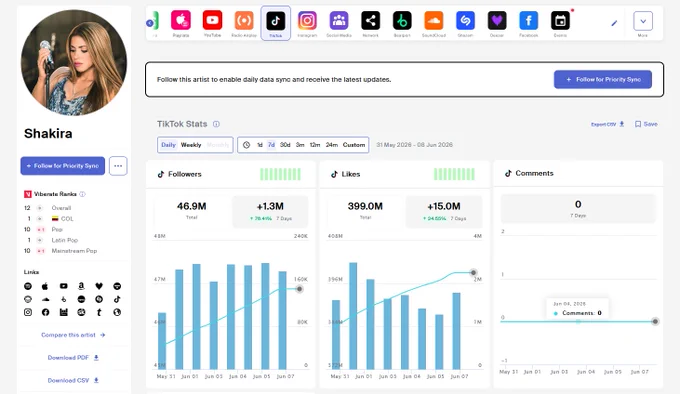Click the Instagram link icon in Links
The height and width of the screenshot is (394, 680).
(x=28, y=312)
